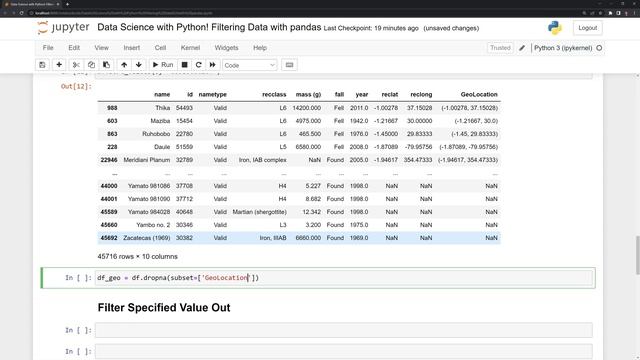640x360 pixels.
Task: Open the Help menu
Action: (260, 48)
